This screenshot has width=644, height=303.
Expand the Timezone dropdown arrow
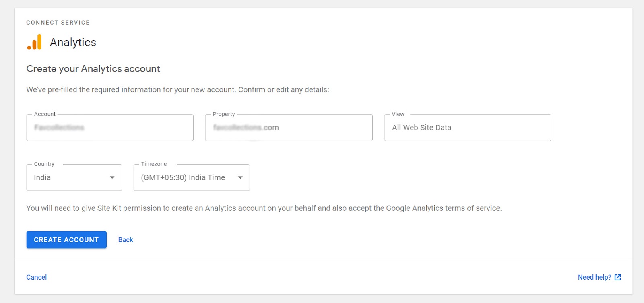(240, 177)
